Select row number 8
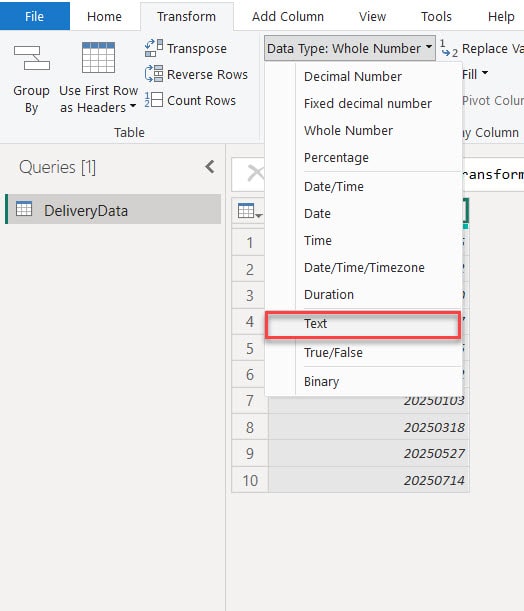The height and width of the screenshot is (611, 524). [250, 427]
